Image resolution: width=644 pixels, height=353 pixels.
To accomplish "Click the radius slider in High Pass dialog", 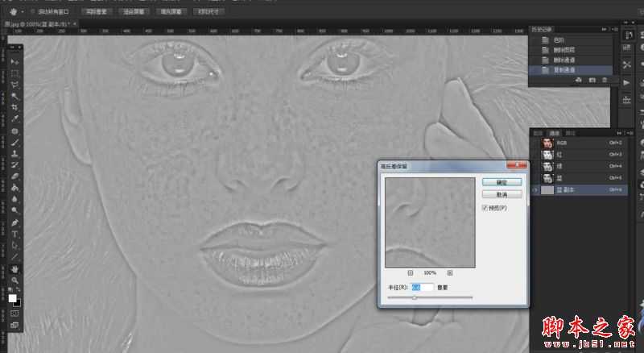I will click(x=415, y=297).
